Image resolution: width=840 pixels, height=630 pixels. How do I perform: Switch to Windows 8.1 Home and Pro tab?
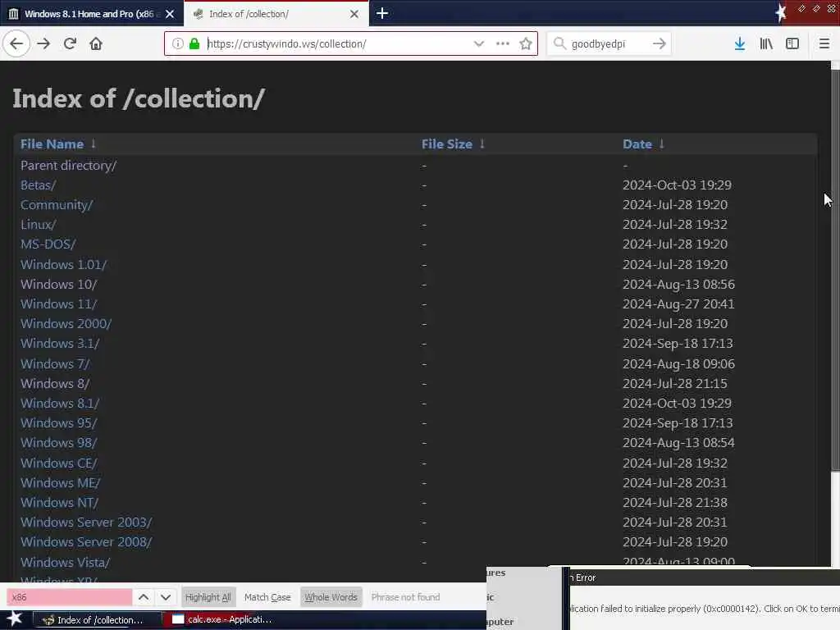pyautogui.click(x=92, y=14)
